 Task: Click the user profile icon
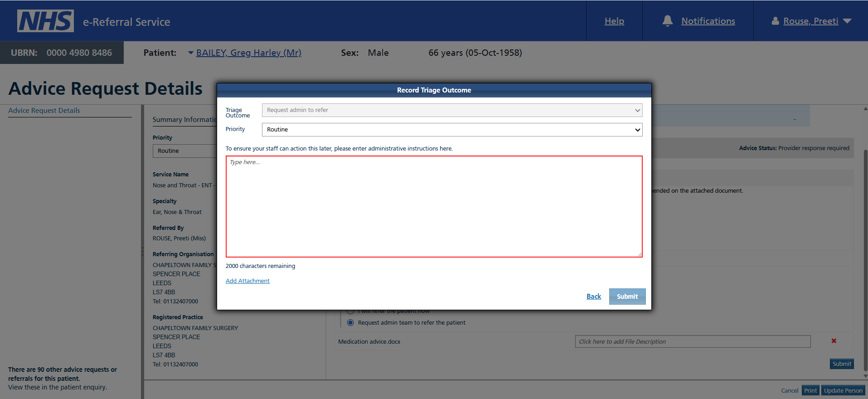[775, 21]
